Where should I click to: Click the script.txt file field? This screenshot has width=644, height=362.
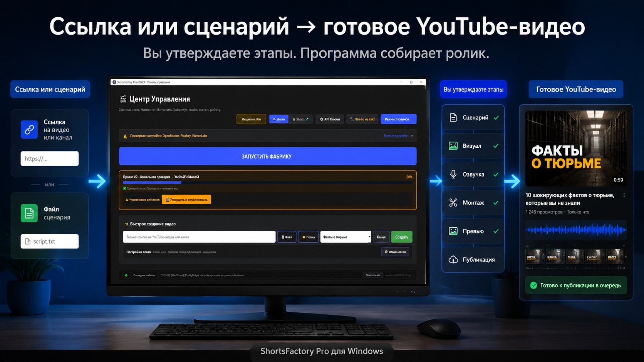[x=50, y=241]
